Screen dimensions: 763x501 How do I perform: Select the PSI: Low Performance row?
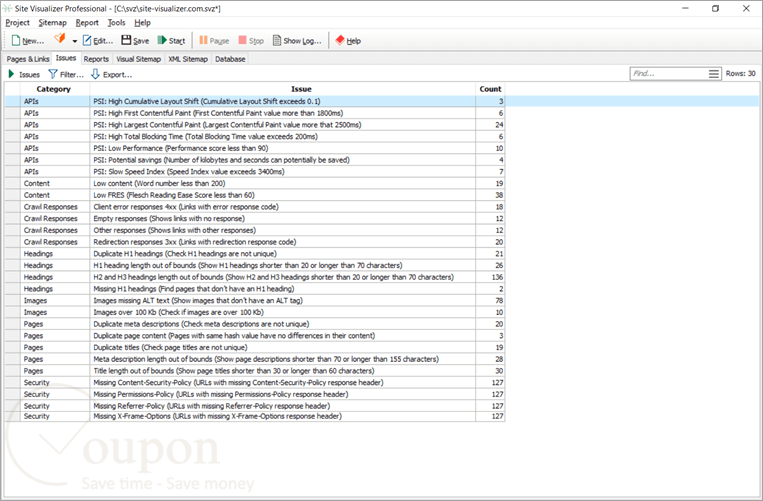255,148
